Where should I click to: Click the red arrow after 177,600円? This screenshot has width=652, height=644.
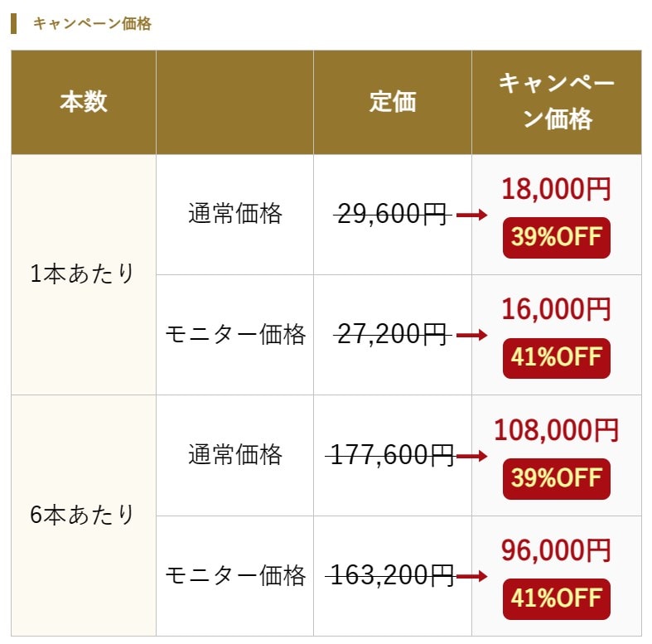pyautogui.click(x=471, y=456)
